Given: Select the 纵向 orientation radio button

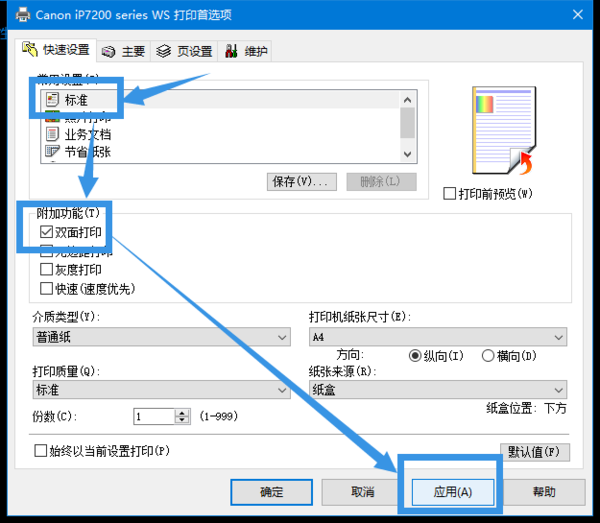Looking at the screenshot, I should tap(415, 356).
